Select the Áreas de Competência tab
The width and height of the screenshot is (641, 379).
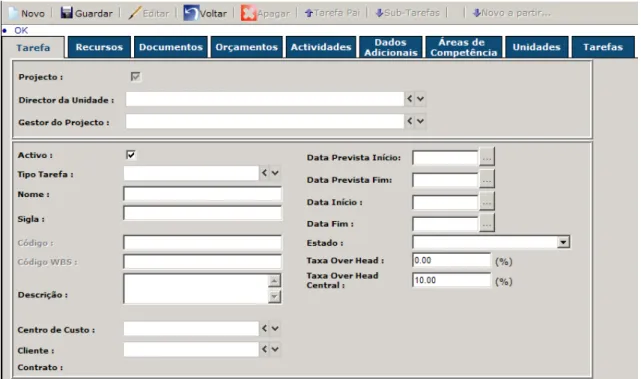click(464, 47)
